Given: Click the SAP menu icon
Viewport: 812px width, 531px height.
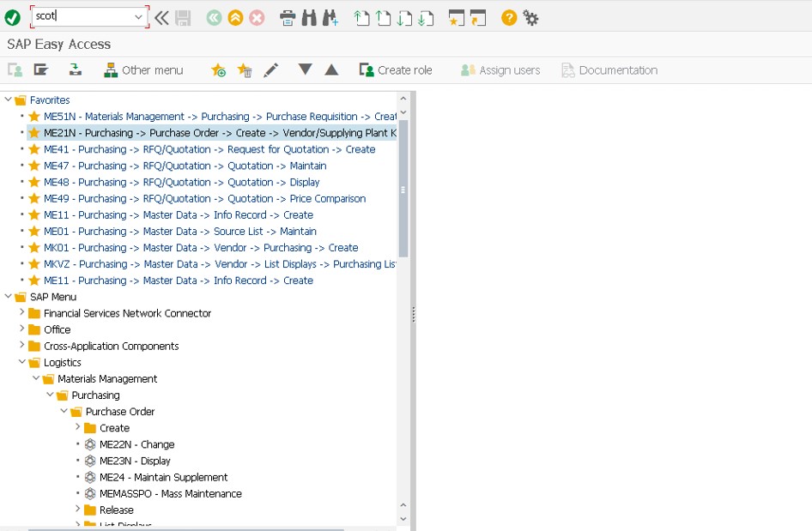Looking at the screenshot, I should (x=41, y=69).
